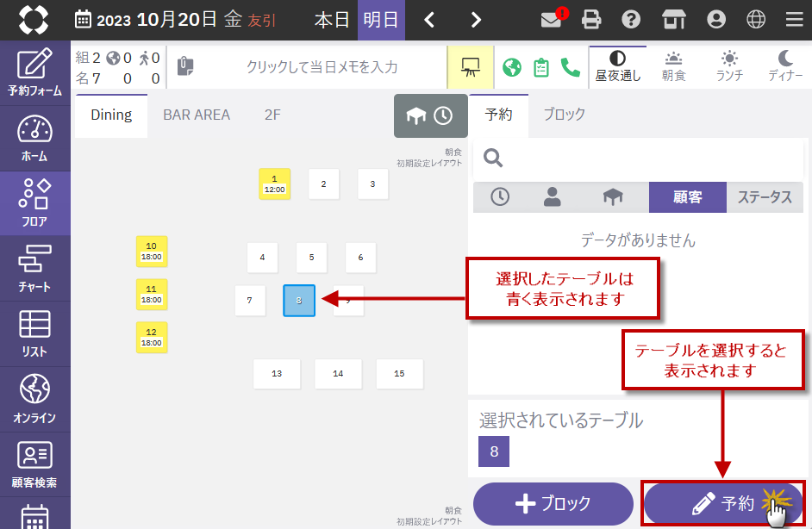Open the ブロック tab in the right panel
Viewport: 812px width, 529px height.
pos(564,113)
